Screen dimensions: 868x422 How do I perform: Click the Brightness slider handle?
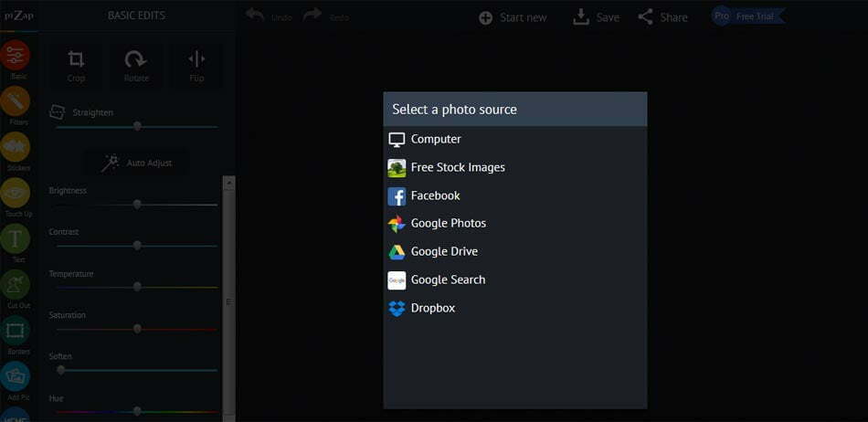click(x=137, y=204)
